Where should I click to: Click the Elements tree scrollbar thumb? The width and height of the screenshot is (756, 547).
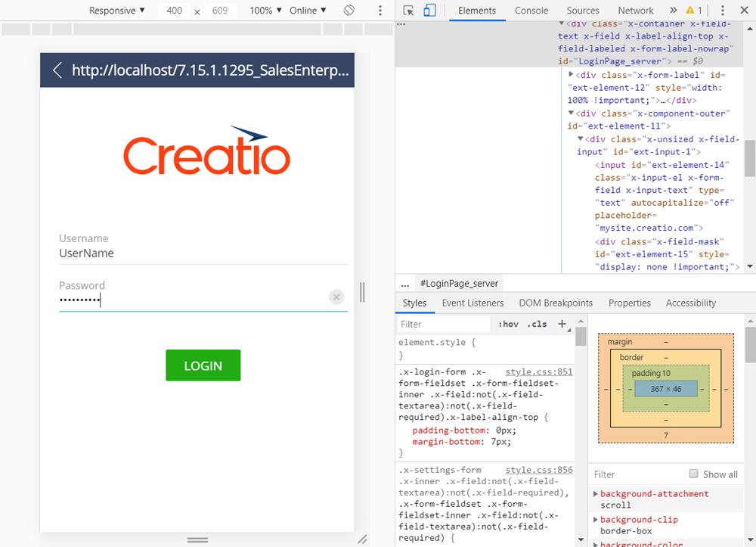pyautogui.click(x=750, y=158)
